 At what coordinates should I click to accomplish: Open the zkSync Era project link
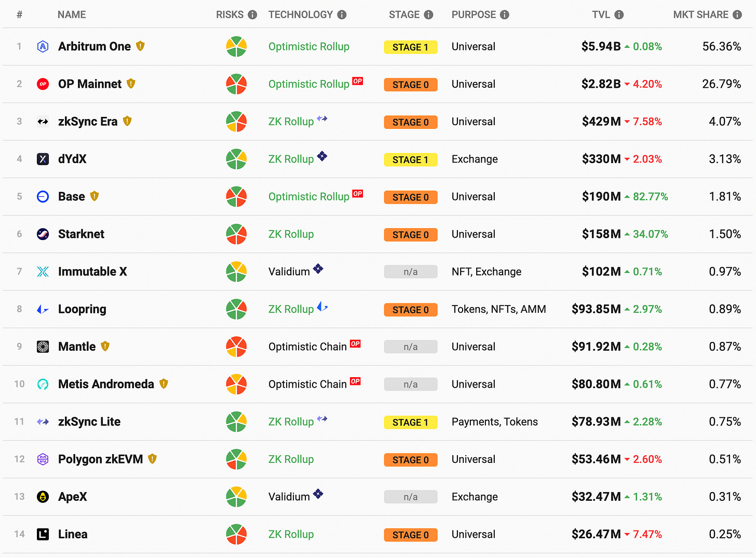pos(88,122)
